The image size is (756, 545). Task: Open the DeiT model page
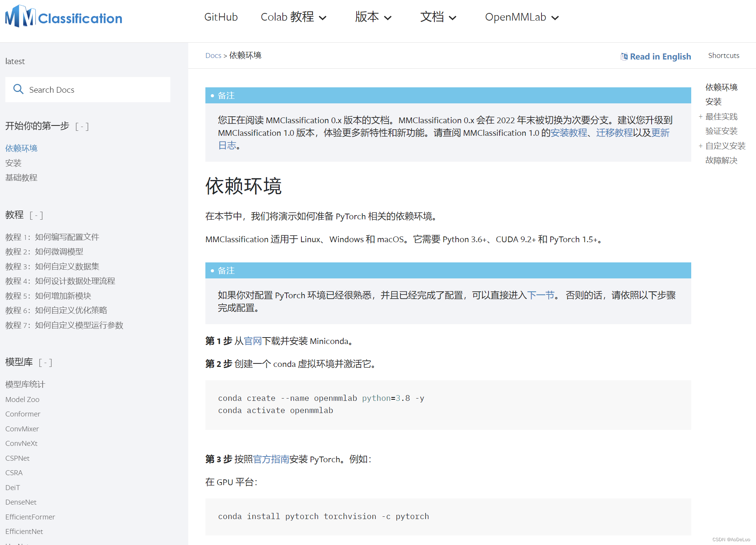[13, 487]
